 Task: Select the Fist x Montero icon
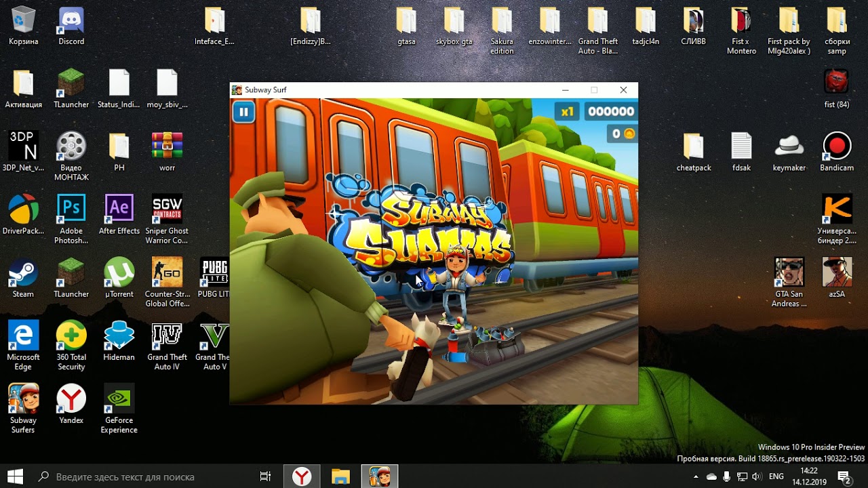[x=741, y=30]
